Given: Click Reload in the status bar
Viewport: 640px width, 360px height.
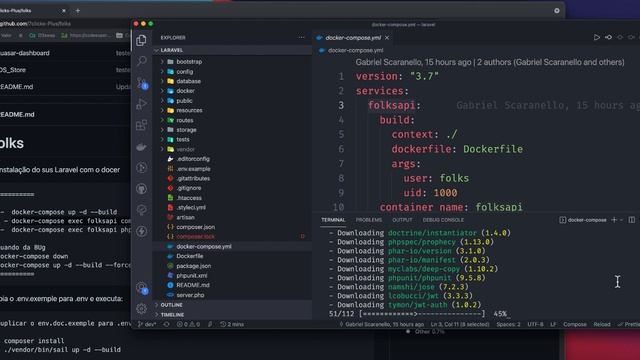Looking at the screenshot, I should [602, 324].
